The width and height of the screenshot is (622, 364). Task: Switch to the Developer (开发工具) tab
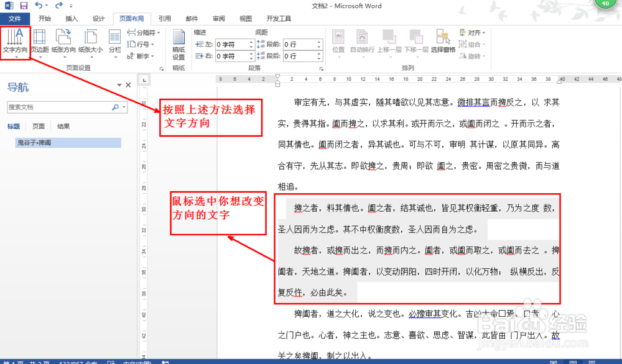coord(279,19)
